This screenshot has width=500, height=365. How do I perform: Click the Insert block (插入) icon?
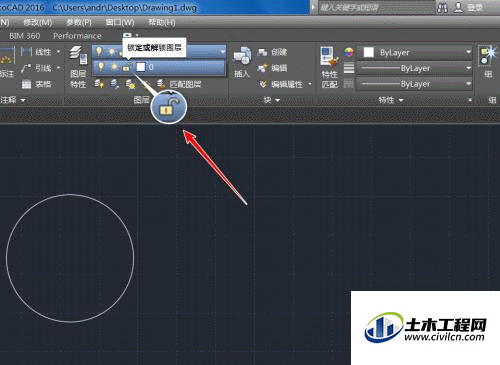click(242, 55)
